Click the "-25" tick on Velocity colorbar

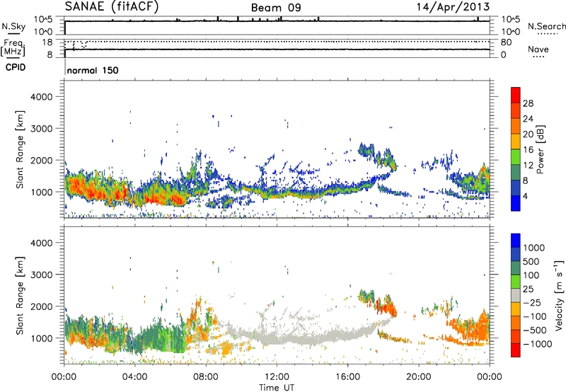click(532, 302)
